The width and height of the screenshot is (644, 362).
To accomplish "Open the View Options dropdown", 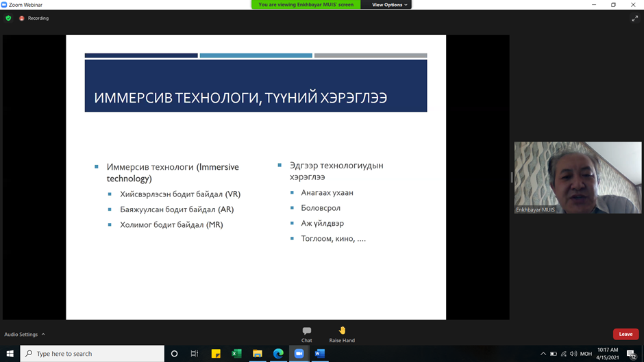I will [389, 5].
